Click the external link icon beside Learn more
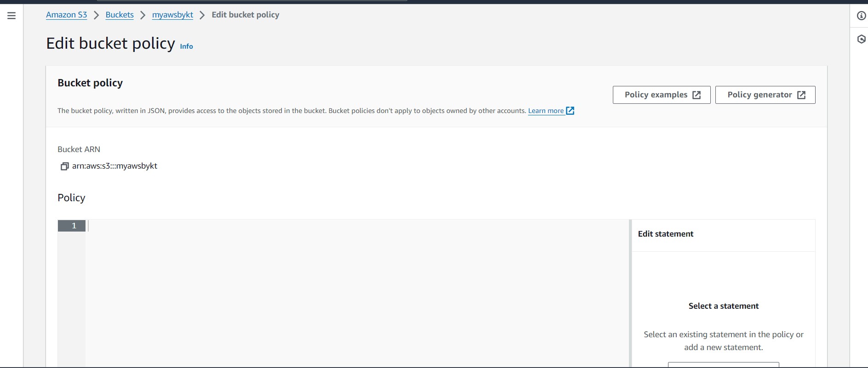868x368 pixels. (x=570, y=111)
